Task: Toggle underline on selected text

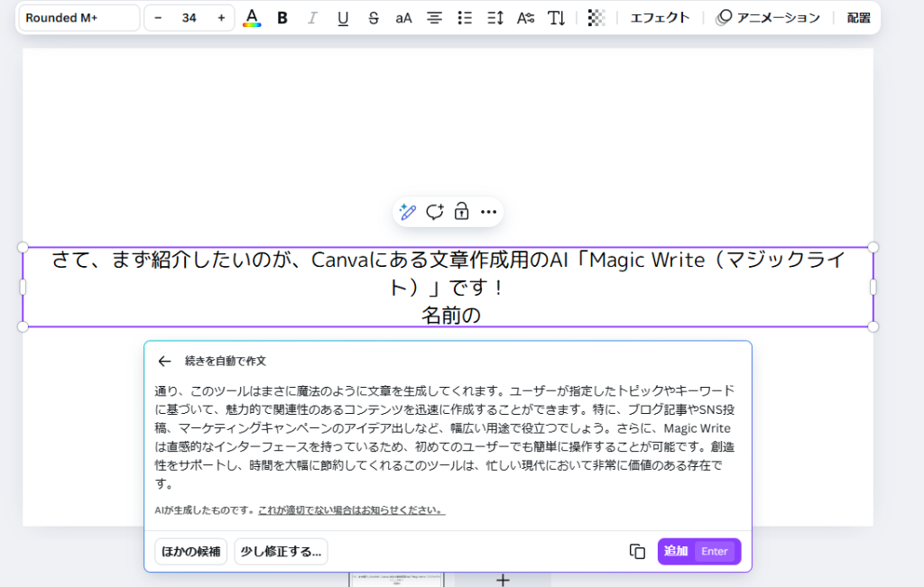Action: [343, 18]
